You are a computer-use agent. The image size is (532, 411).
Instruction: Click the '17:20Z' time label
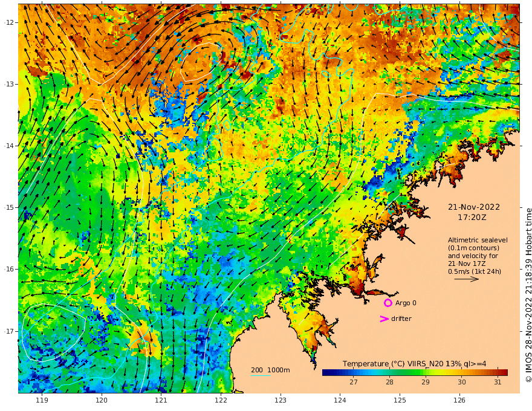click(472, 218)
